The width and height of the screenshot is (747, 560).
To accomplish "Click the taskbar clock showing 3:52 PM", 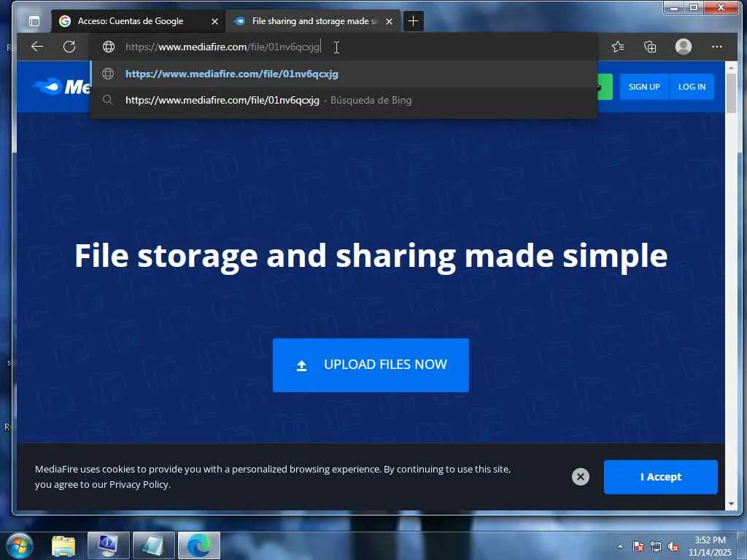I will click(x=710, y=546).
